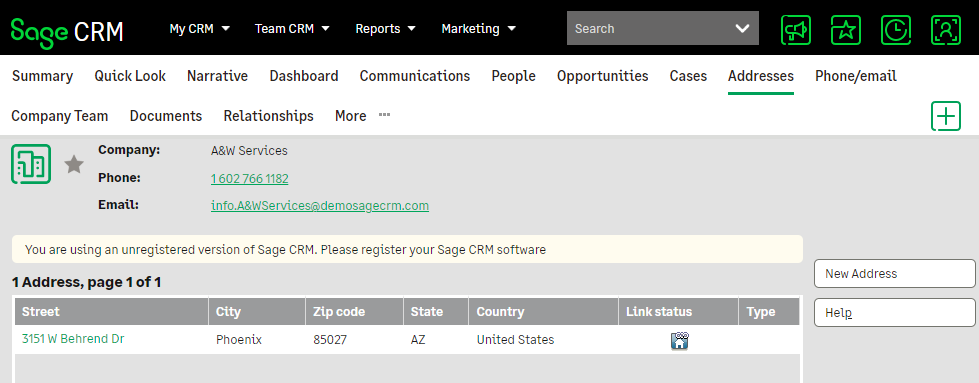The height and width of the screenshot is (383, 979).
Task: Switch to the People tab
Action: tap(513, 76)
